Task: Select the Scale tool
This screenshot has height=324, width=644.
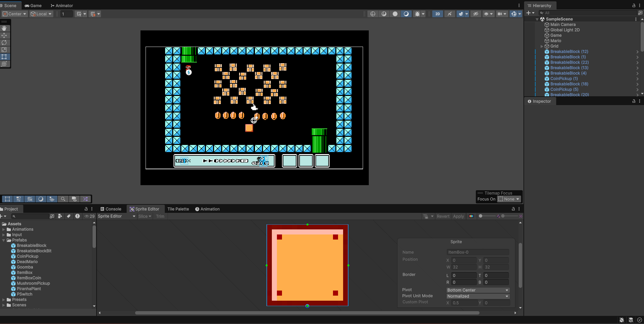Action: (4, 50)
